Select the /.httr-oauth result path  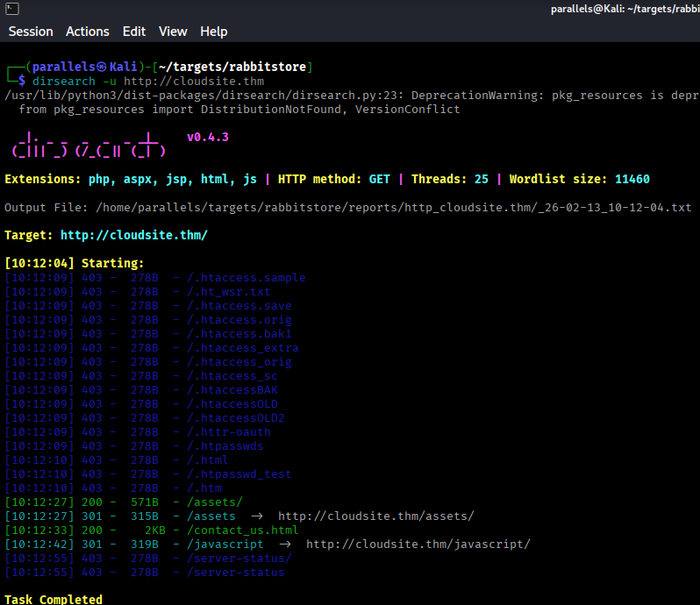(229, 432)
